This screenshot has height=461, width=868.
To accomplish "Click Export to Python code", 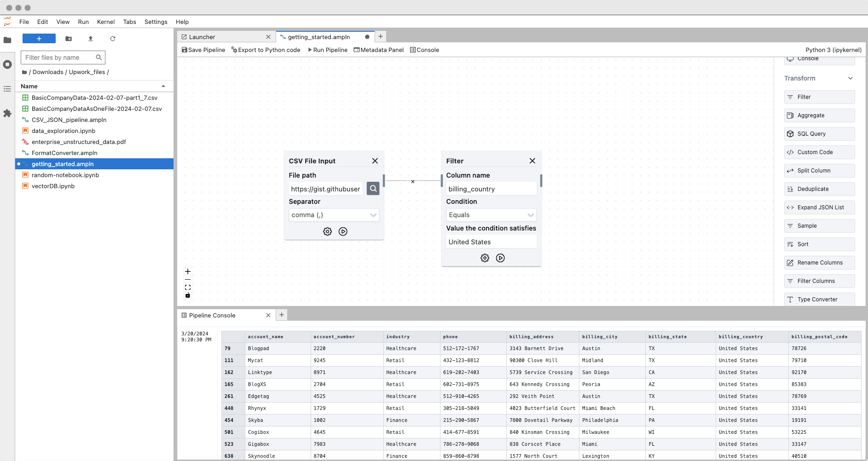I will (266, 50).
